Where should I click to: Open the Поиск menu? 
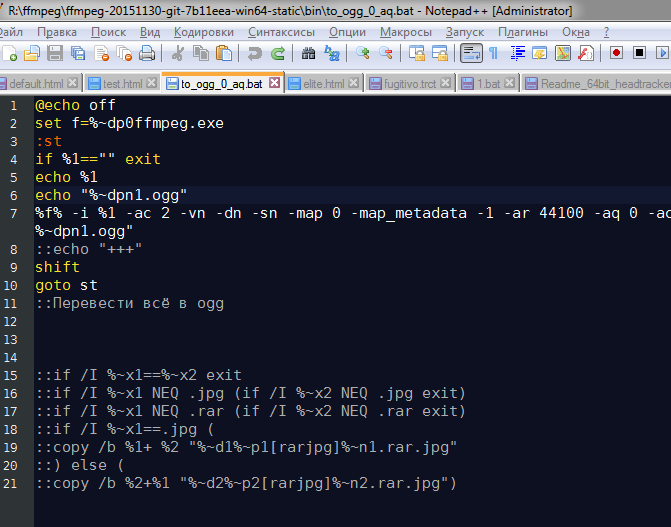pyautogui.click(x=108, y=32)
